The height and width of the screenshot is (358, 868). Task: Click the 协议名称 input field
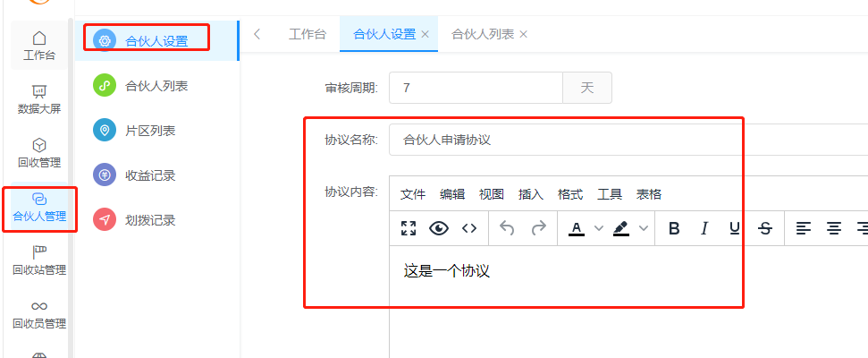coord(628,140)
